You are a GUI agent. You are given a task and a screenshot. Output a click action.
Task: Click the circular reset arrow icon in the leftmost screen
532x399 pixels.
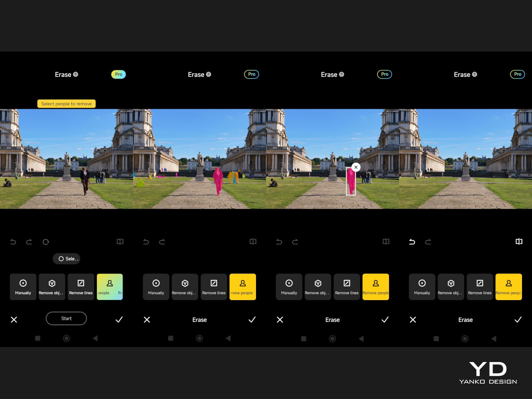pyautogui.click(x=46, y=242)
